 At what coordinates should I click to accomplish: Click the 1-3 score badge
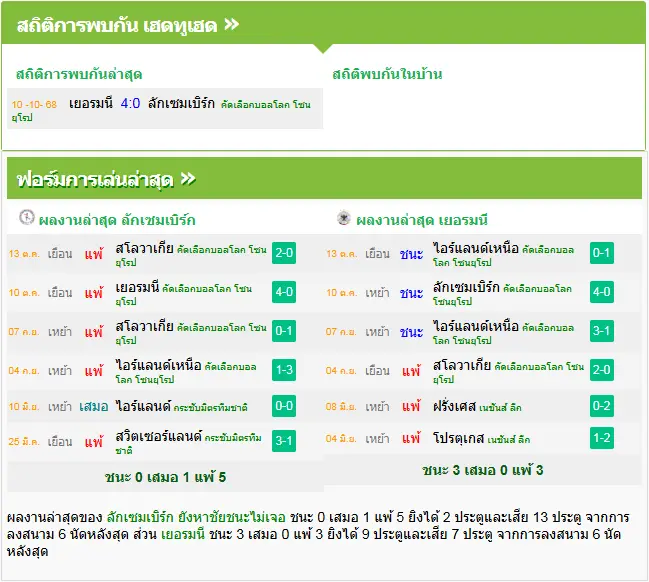[284, 370]
